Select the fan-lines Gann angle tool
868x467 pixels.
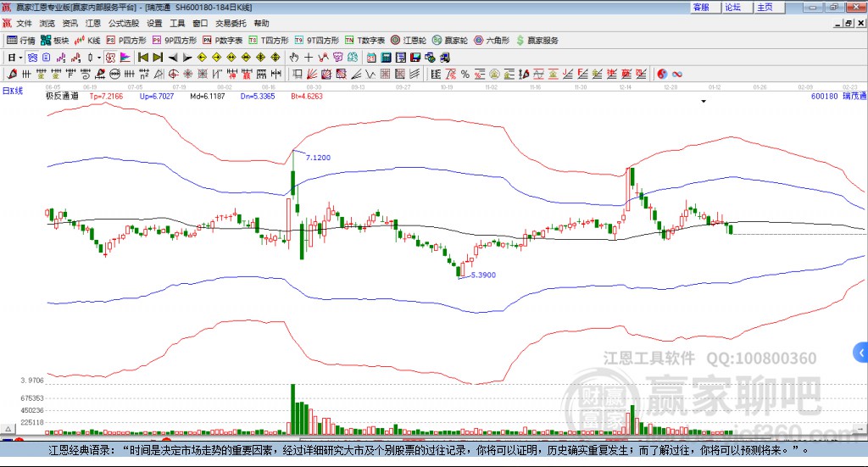pyautogui.click(x=313, y=74)
